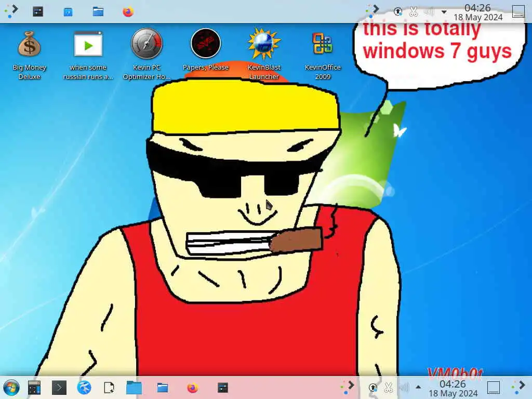Screen dimensions: 532x399
Task: Click KDE launcher left of bottom updates icon
Action: (348, 387)
